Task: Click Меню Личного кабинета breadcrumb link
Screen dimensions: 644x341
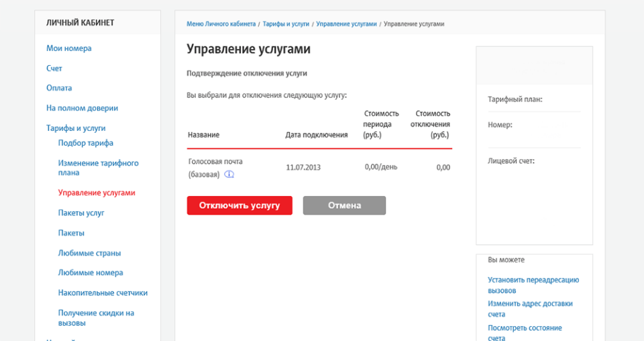Action: coord(221,23)
